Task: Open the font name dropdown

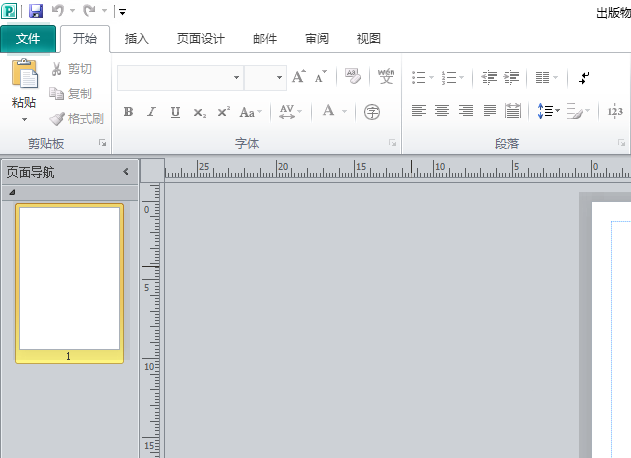Action: [236, 77]
